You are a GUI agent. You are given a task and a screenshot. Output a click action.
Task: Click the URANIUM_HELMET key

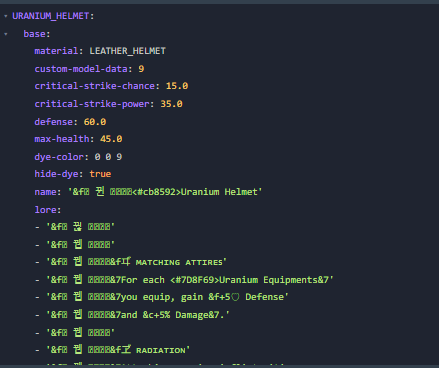(51, 16)
